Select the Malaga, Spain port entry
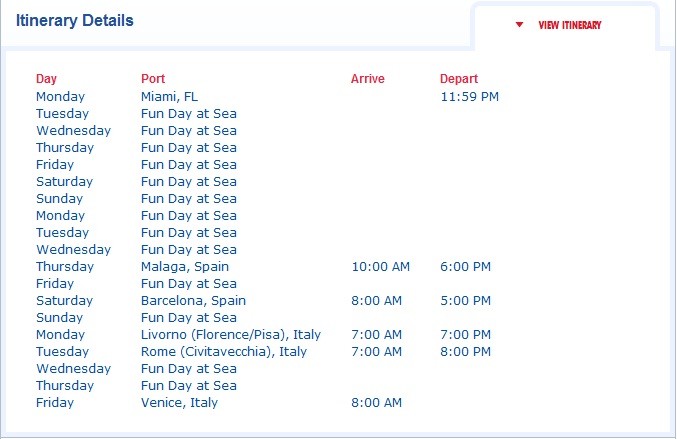Image resolution: width=677 pixels, height=439 pixels. tap(185, 267)
